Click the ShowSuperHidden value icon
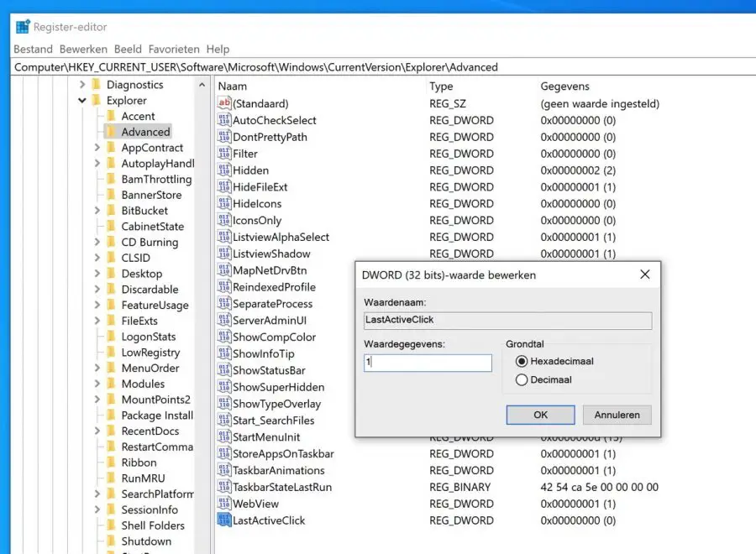Image resolution: width=756 pixels, height=554 pixels. click(x=224, y=387)
